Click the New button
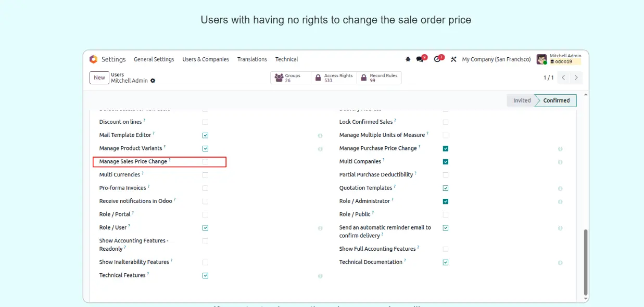 pos(99,78)
